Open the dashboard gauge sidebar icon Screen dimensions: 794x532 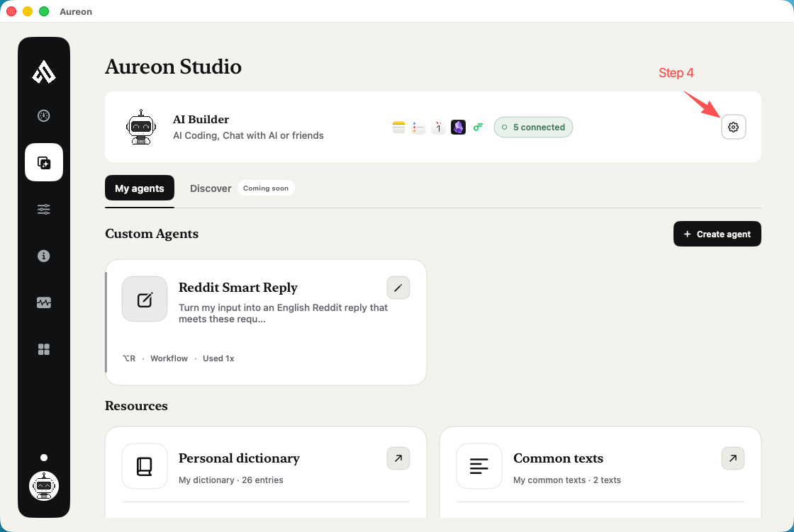pyautogui.click(x=44, y=116)
